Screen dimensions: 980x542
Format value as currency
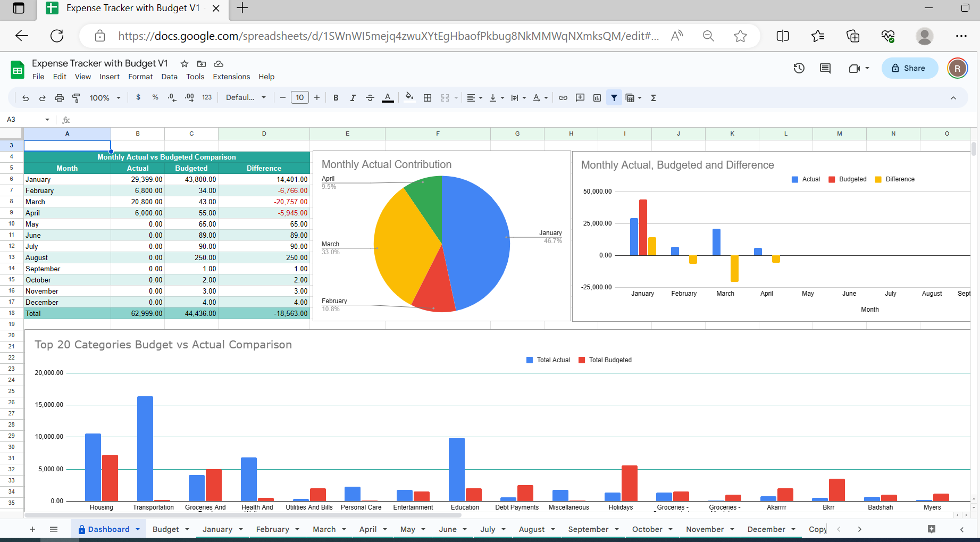138,97
